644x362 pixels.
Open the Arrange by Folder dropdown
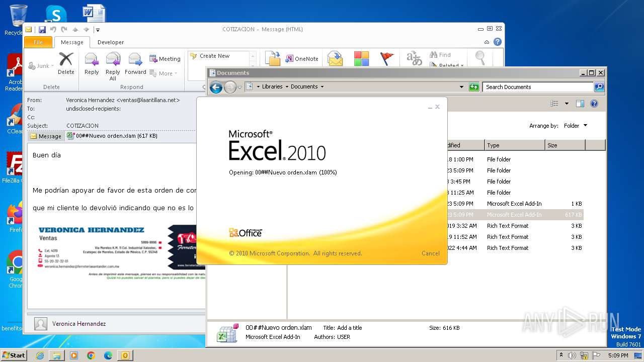click(575, 126)
